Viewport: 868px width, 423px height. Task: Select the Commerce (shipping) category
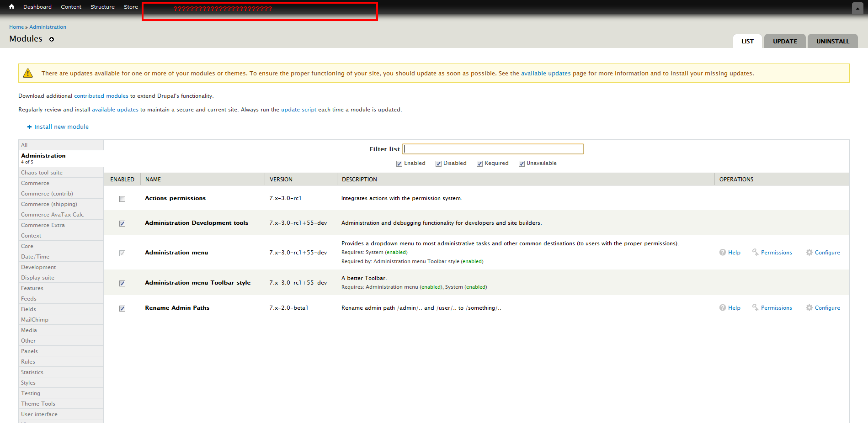point(61,204)
